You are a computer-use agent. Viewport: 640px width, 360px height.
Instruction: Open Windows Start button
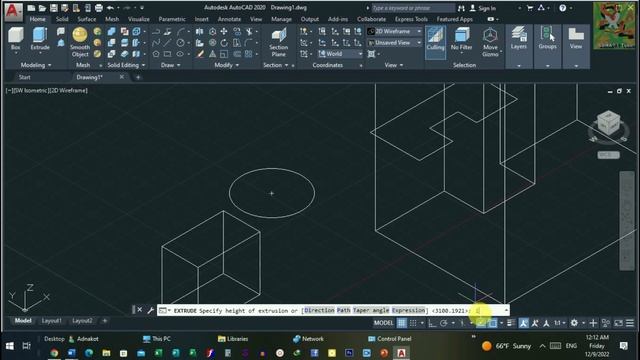coord(10,346)
